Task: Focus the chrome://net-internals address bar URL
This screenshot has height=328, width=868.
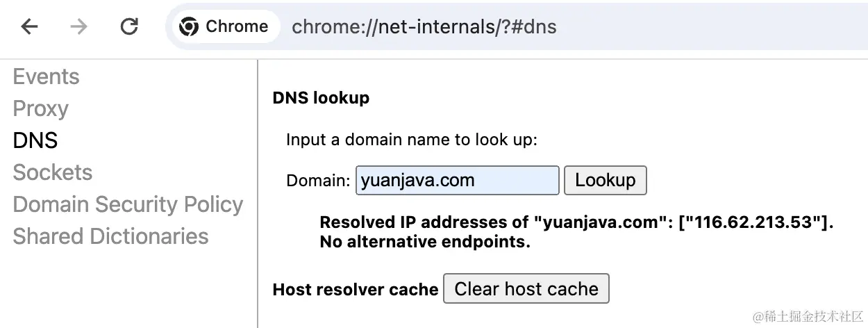Action: [x=424, y=27]
